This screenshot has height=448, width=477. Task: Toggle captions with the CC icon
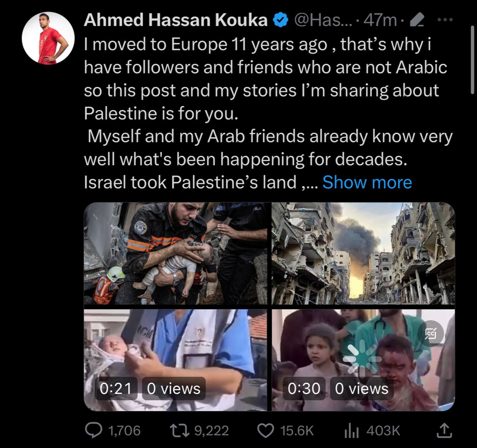point(431,334)
